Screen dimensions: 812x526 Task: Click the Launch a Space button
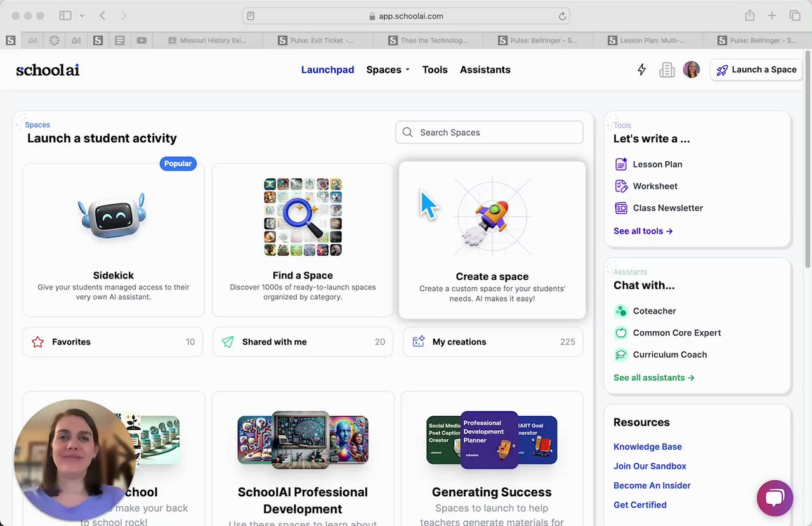756,70
